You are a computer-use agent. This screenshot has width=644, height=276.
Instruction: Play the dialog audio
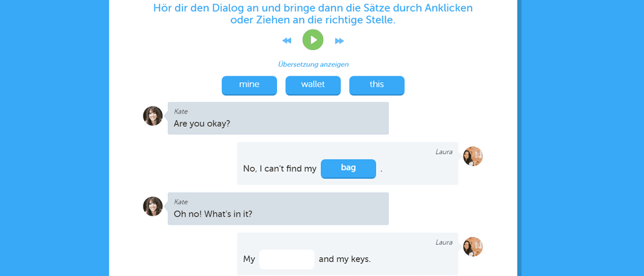point(313,40)
